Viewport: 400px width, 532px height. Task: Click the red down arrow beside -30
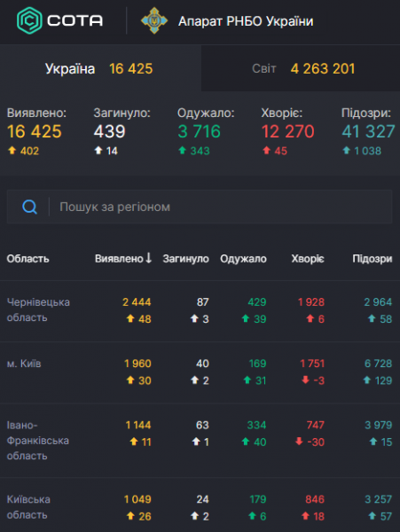tap(299, 441)
